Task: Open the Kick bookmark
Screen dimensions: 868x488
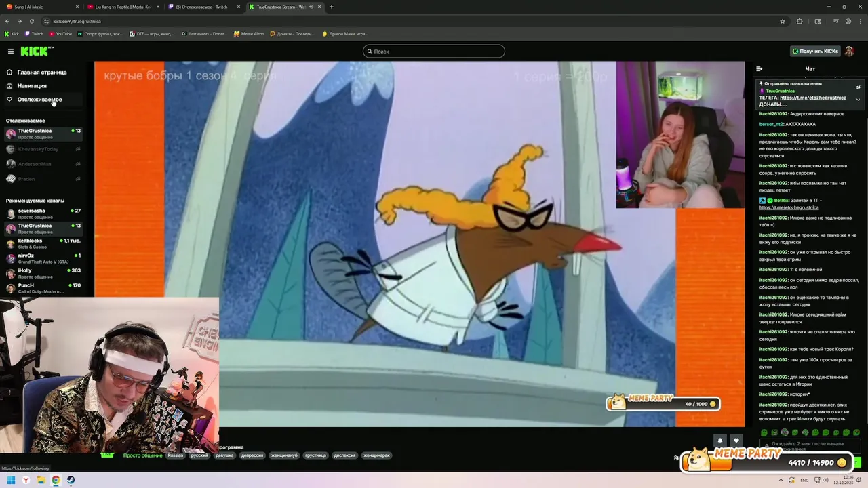Action: click(12, 33)
